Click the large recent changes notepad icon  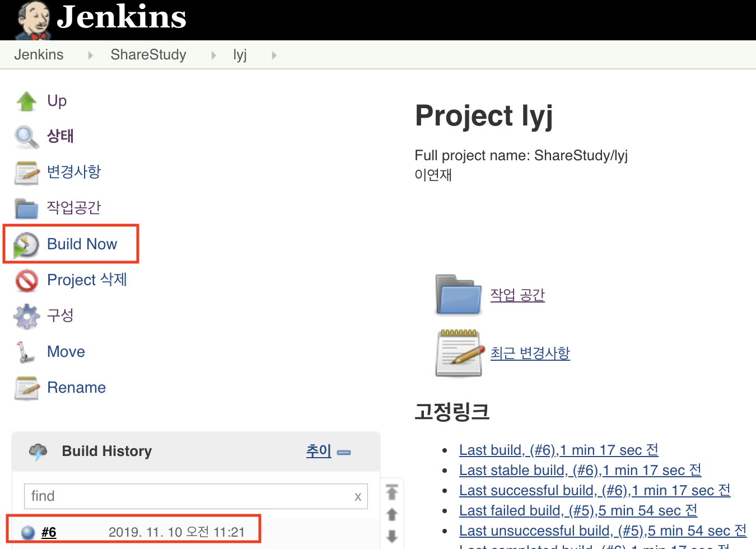tap(459, 353)
